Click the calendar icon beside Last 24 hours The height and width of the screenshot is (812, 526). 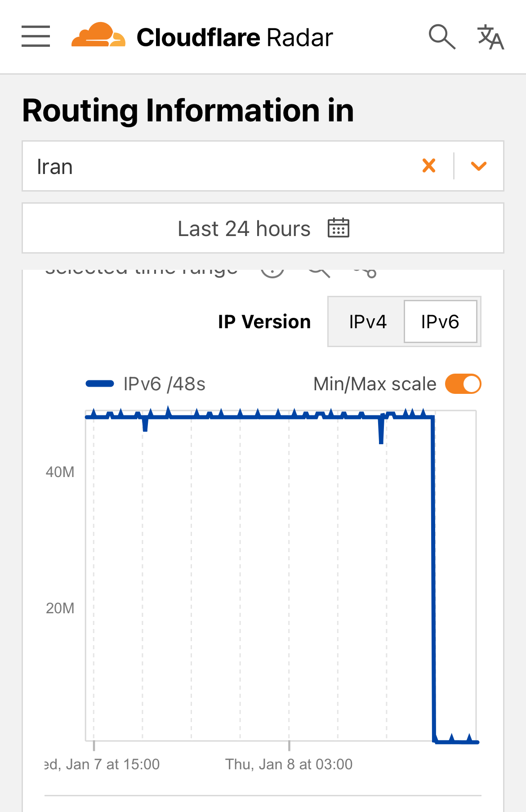click(339, 228)
